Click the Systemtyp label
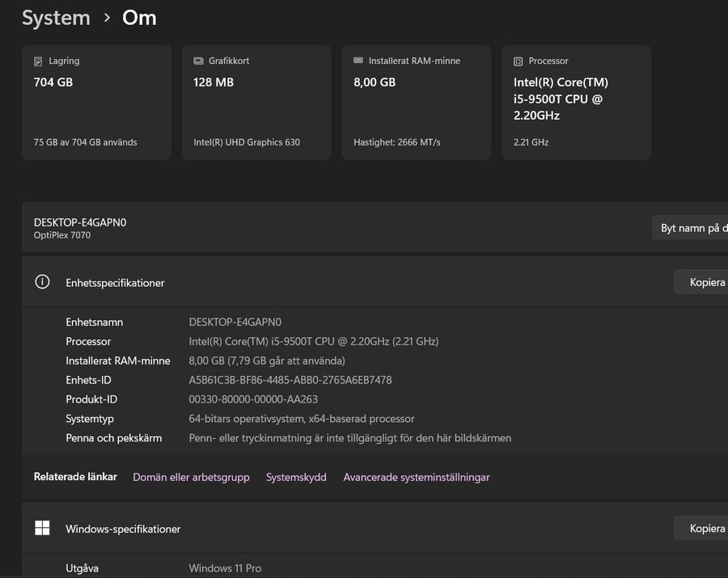Image resolution: width=728 pixels, height=578 pixels. pos(90,419)
